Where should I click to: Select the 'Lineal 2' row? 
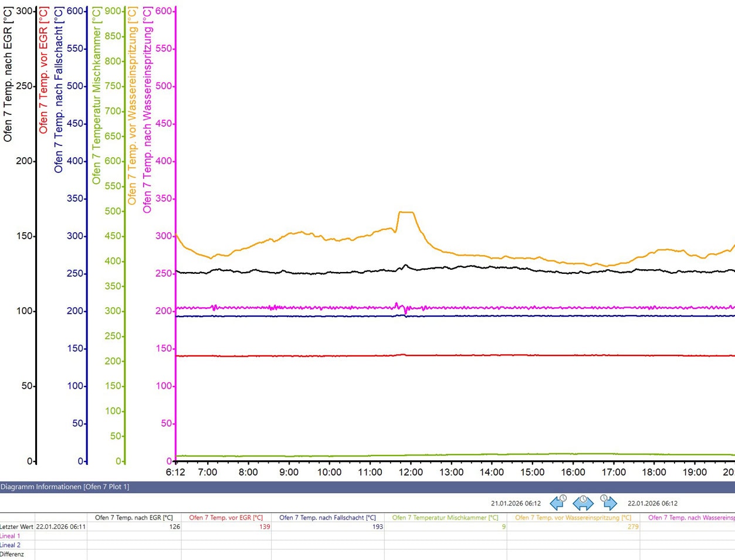367,545
